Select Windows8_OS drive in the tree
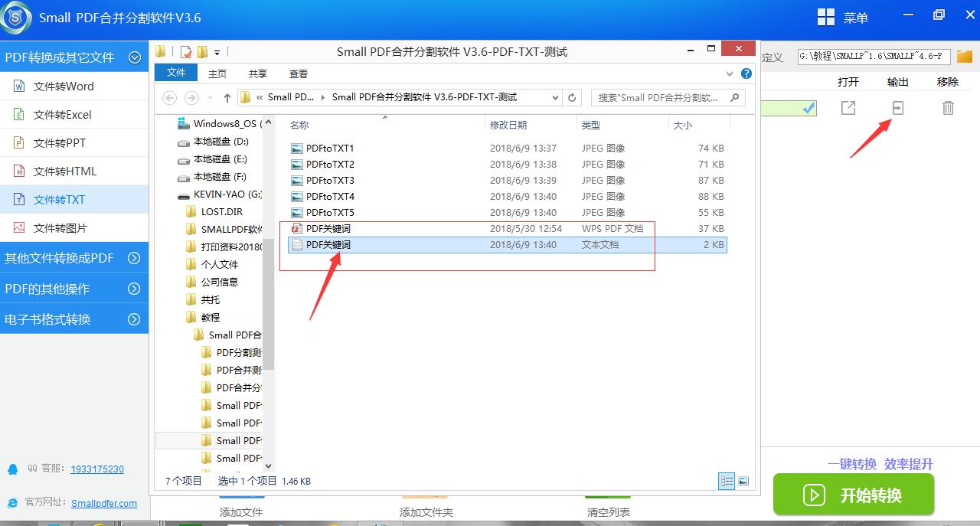 (220, 123)
